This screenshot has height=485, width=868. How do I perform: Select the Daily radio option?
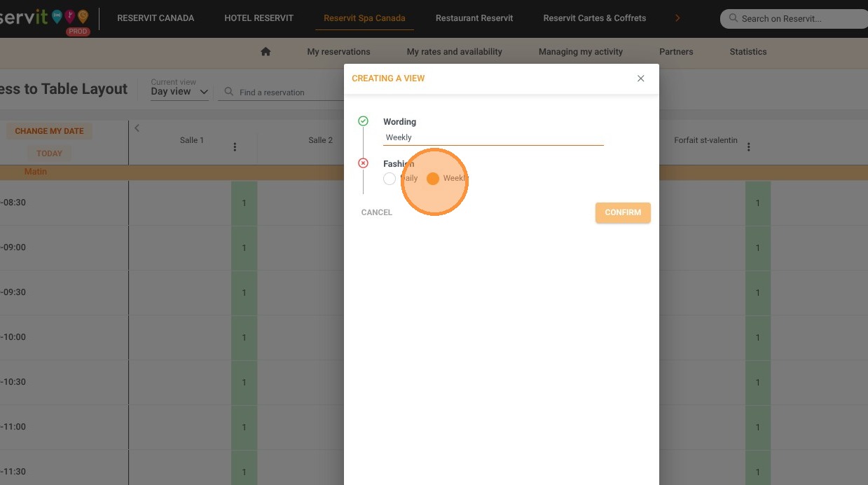[390, 179]
